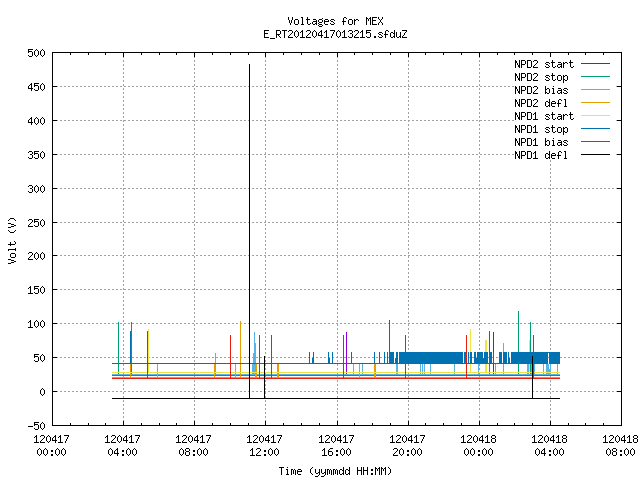
Task: Click the 400 y-axis tick label
Action: pos(36,121)
